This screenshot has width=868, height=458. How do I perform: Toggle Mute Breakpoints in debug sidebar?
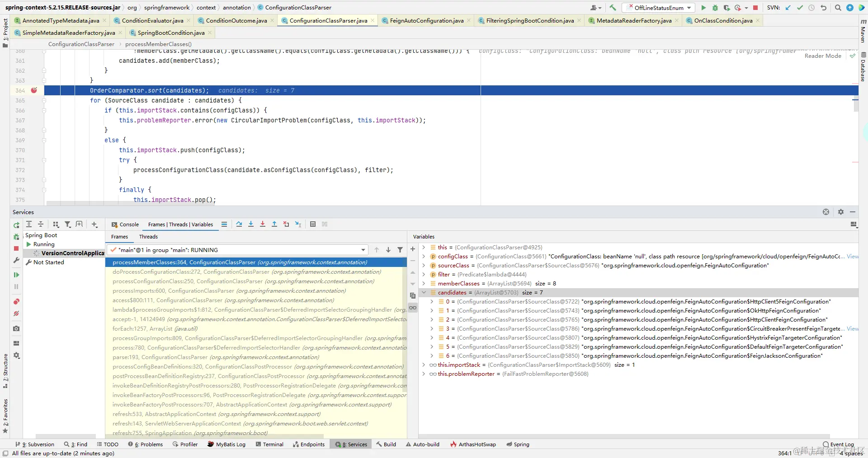16,313
